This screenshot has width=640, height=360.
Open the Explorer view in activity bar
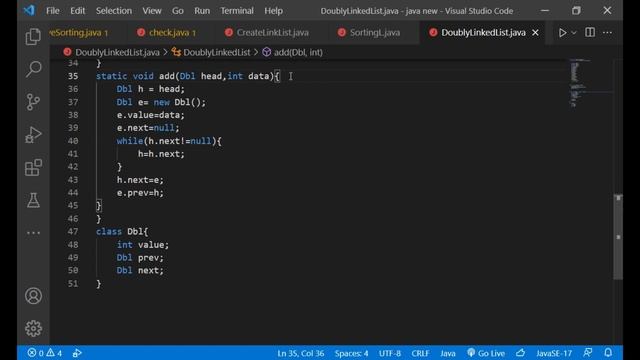[x=33, y=37]
